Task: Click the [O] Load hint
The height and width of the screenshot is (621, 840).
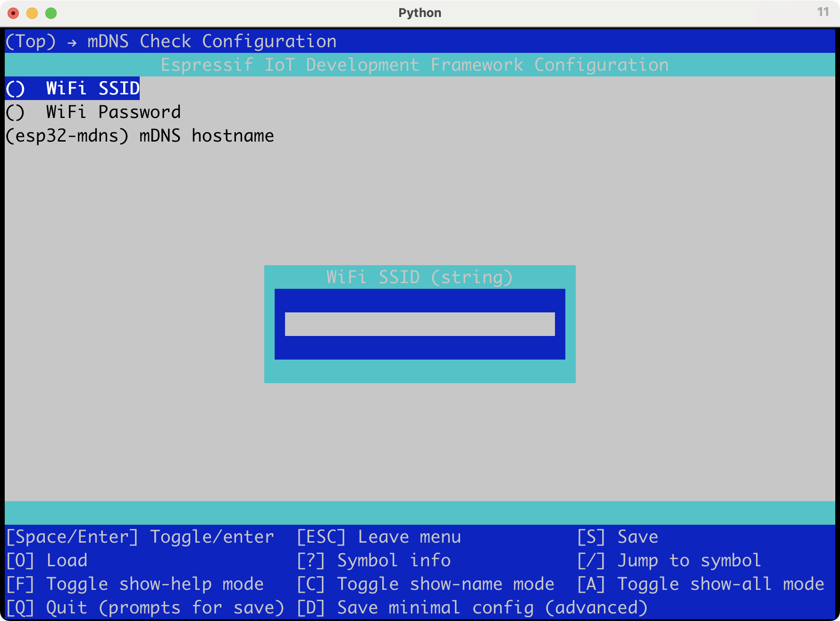Action: click(46, 560)
